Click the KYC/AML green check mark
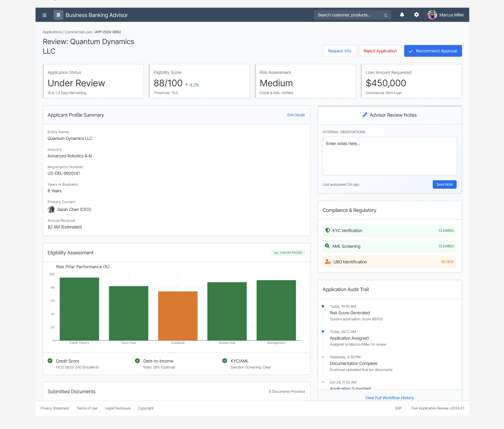The image size is (504, 429). tap(225, 361)
